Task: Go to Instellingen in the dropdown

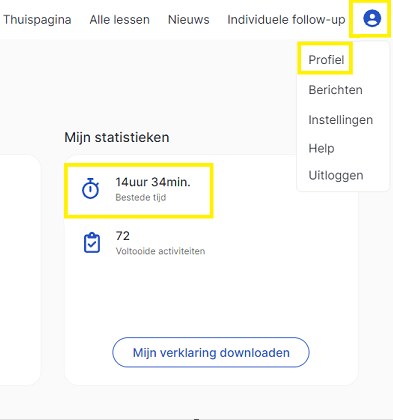Action: tap(340, 120)
